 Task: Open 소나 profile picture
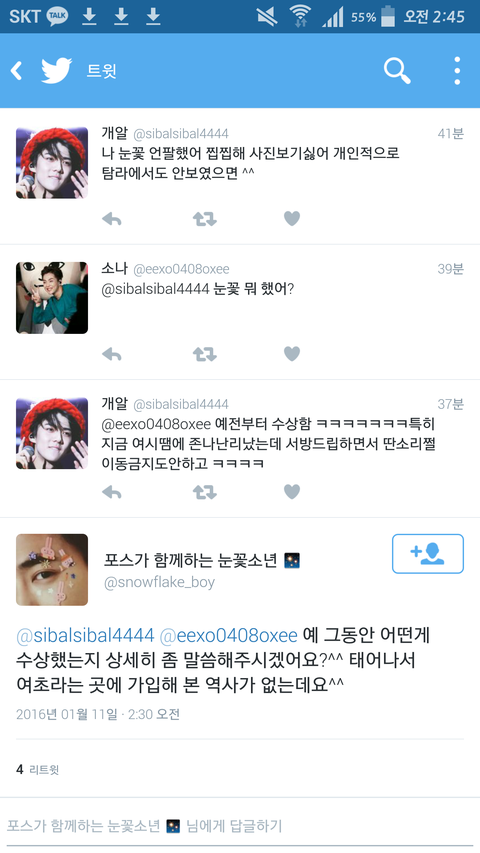pos(52,298)
